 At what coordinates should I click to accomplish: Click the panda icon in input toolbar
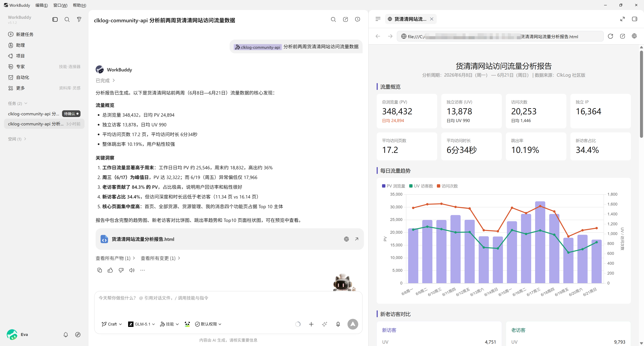click(x=187, y=324)
